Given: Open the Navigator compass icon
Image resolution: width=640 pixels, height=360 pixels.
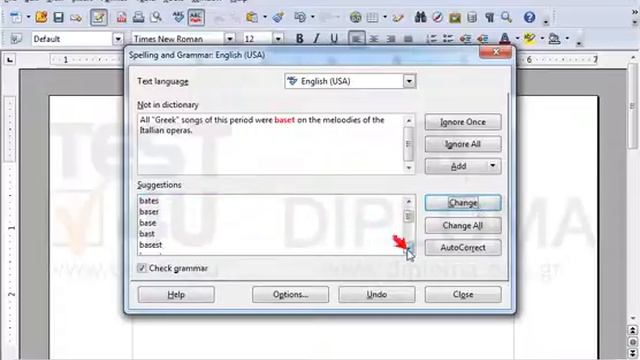Looking at the screenshot, I should tap(438, 17).
